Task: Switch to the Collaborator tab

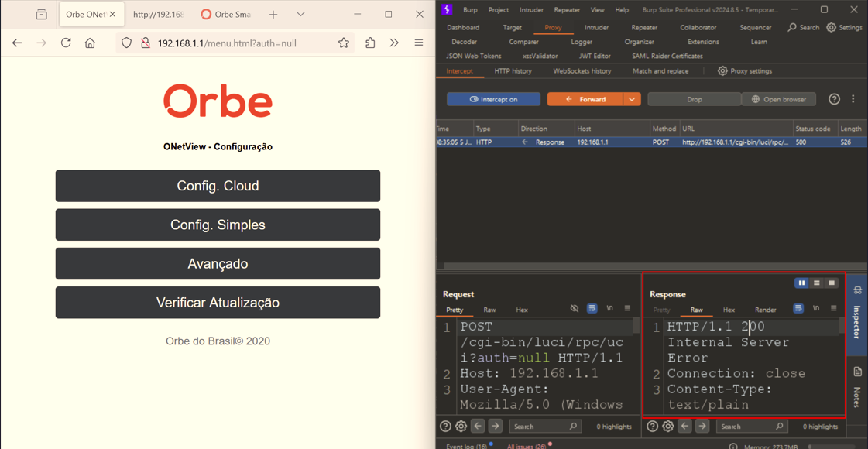Action: (x=698, y=27)
